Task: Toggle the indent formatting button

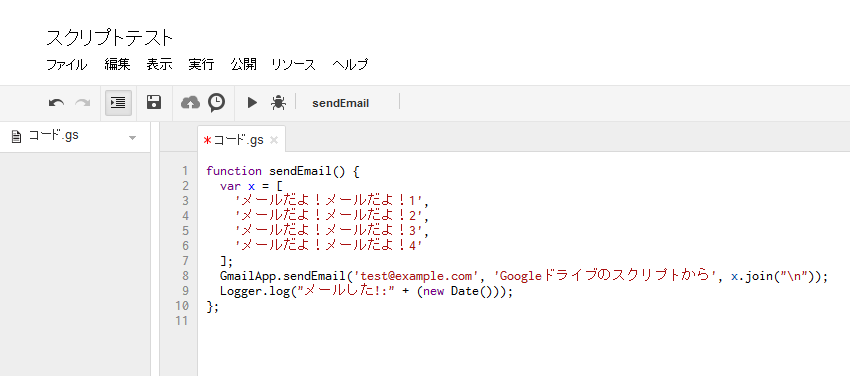Action: 118,102
